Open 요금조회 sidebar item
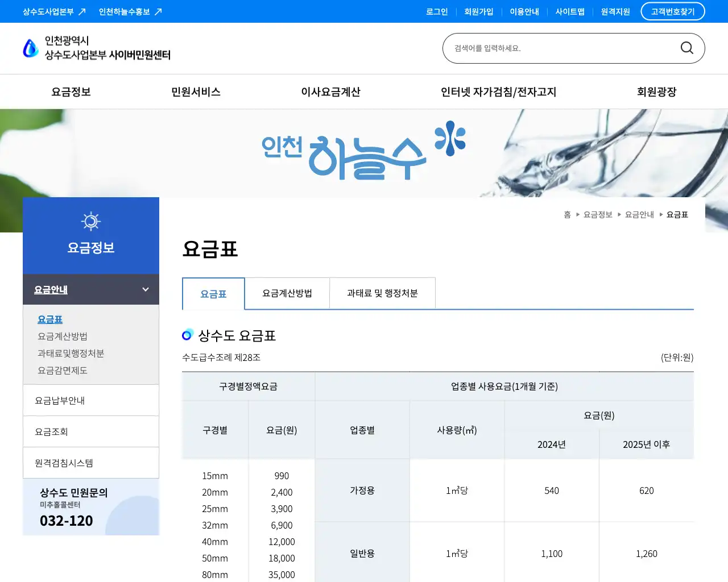This screenshot has width=728, height=582. pos(91,432)
